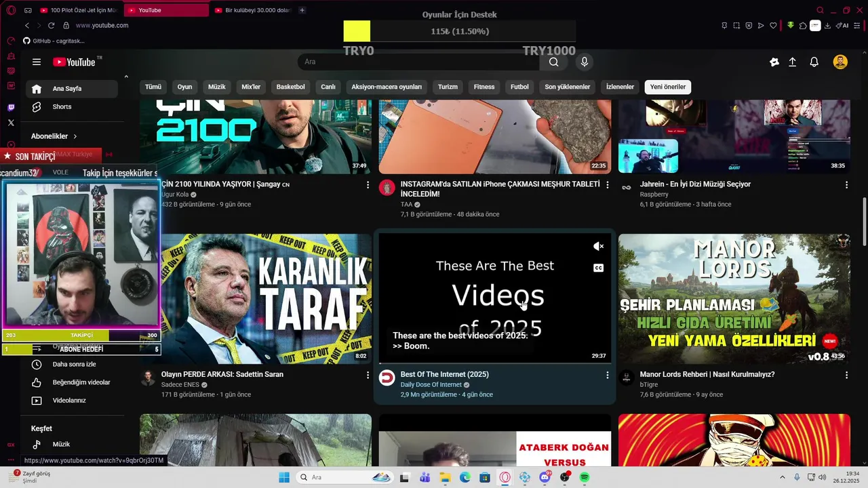Open Spotify from the taskbar

coord(585,478)
